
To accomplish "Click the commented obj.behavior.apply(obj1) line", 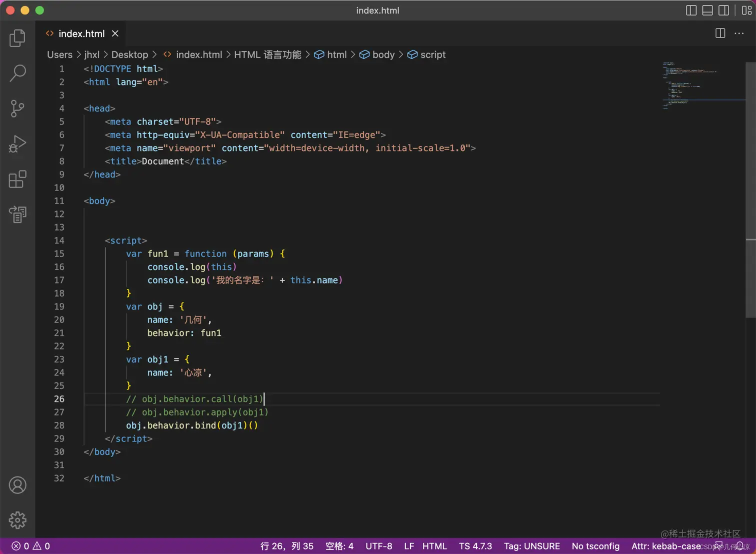I will pyautogui.click(x=197, y=412).
